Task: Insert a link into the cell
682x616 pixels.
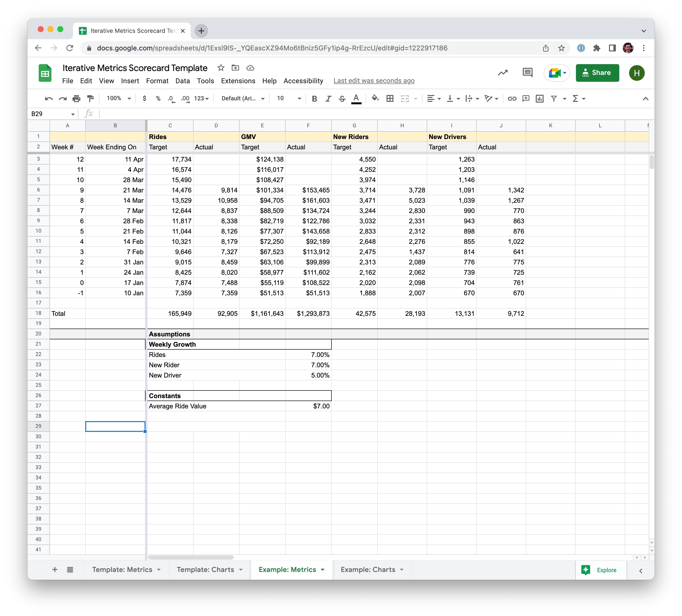Action: click(512, 98)
